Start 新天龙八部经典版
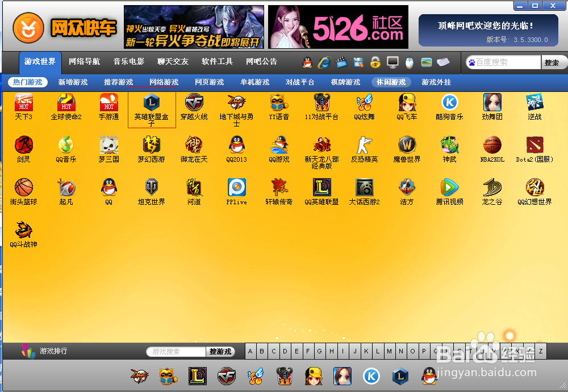This screenshot has width=568, height=392. [x=321, y=152]
